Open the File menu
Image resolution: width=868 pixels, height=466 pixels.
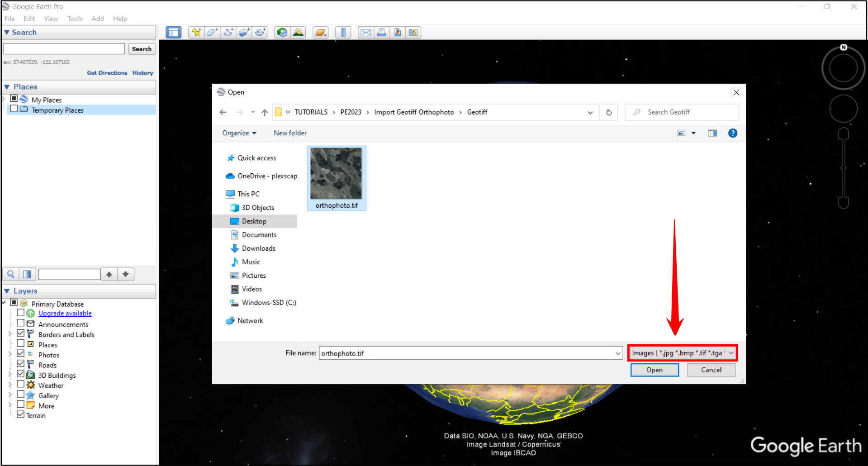tap(9, 19)
